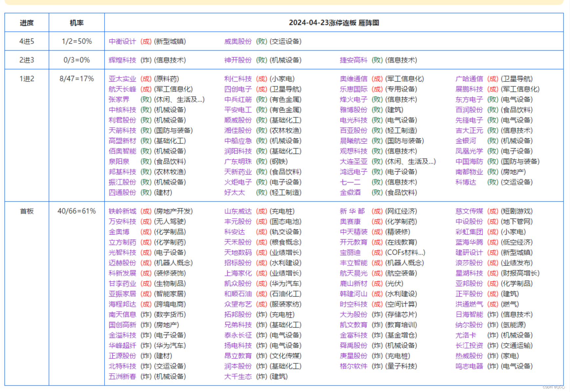This screenshot has height=392, width=570.
Task: Open the 四创电子 stock link
Action: (238, 89)
